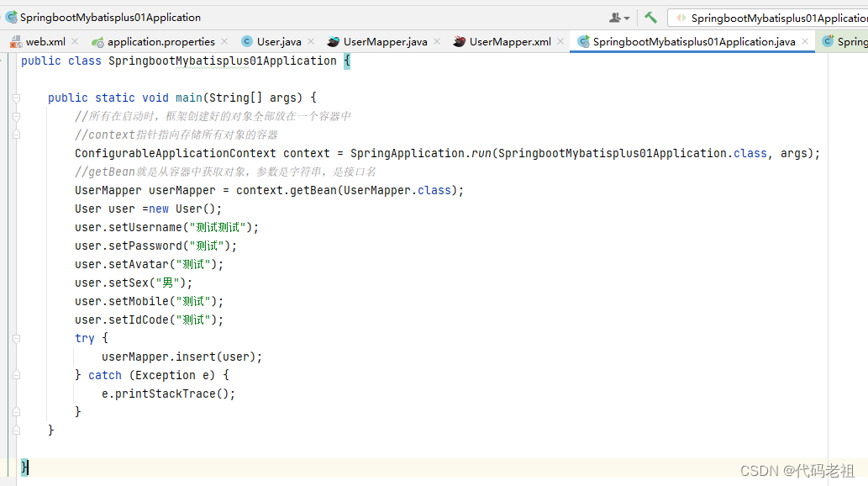Click the user.setIdCode line

(149, 320)
